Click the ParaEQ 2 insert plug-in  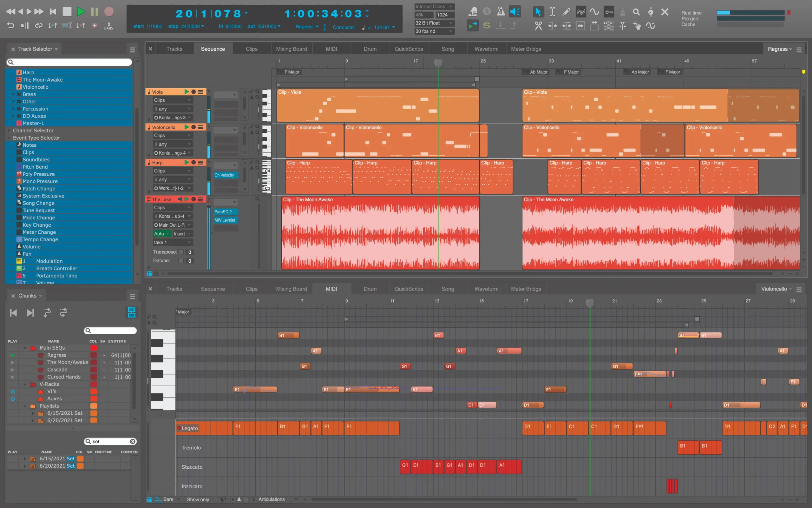coord(226,212)
